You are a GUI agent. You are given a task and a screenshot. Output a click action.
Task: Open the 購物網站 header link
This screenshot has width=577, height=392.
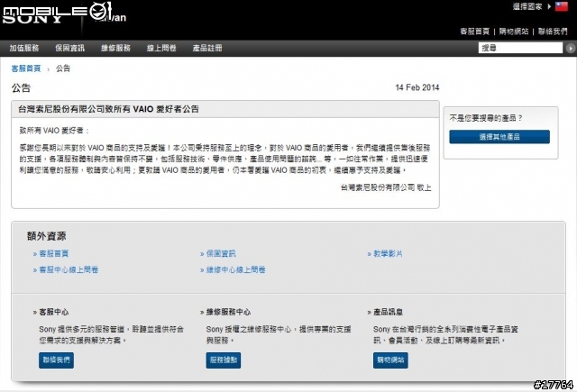[x=514, y=32]
